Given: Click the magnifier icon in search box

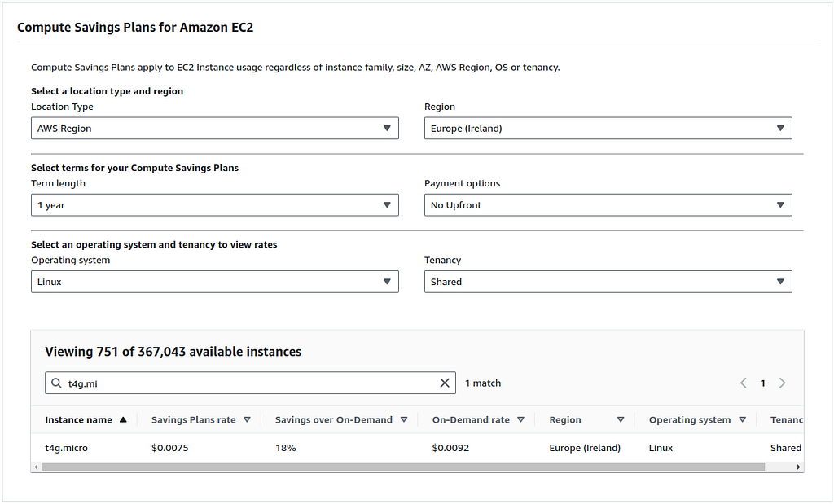Looking at the screenshot, I should (x=56, y=383).
